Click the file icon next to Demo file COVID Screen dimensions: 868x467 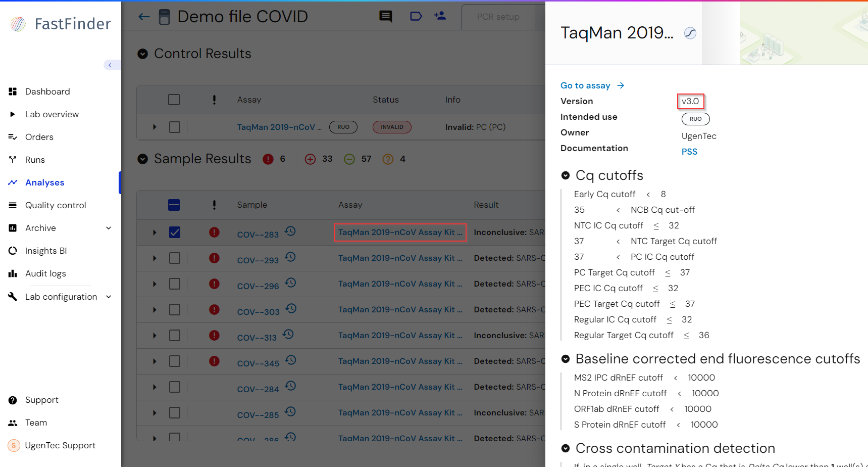(165, 17)
